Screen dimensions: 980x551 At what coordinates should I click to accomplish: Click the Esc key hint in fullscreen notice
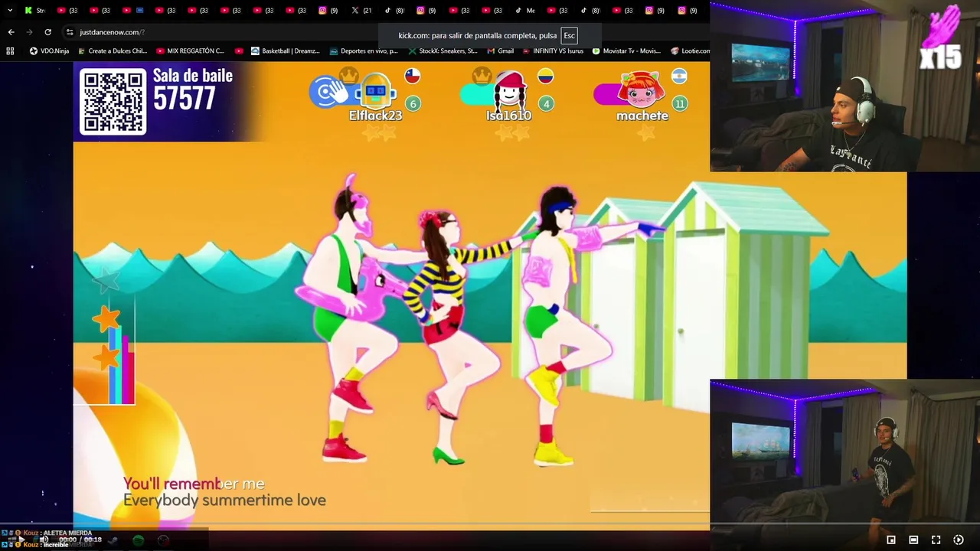569,35
